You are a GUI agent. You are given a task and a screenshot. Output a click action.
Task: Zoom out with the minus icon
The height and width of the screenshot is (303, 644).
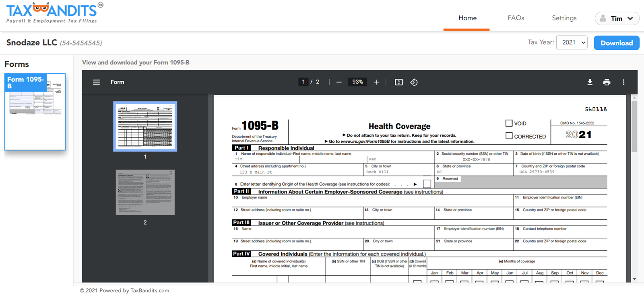[339, 82]
